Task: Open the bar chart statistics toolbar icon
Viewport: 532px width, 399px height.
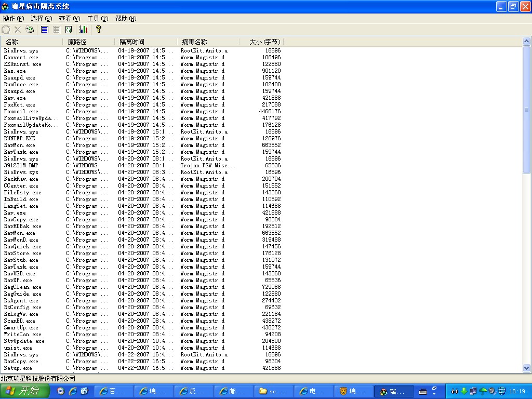Action: coord(84,30)
